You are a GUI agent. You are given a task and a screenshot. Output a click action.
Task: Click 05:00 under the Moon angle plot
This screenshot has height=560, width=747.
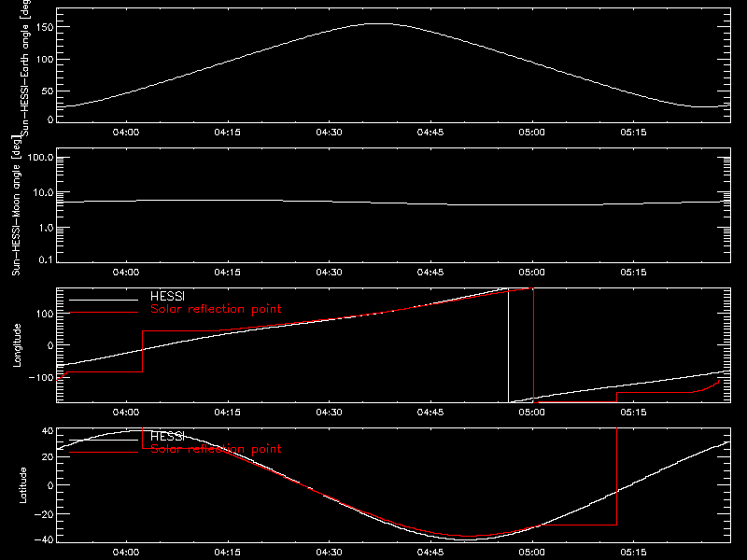[531, 272]
